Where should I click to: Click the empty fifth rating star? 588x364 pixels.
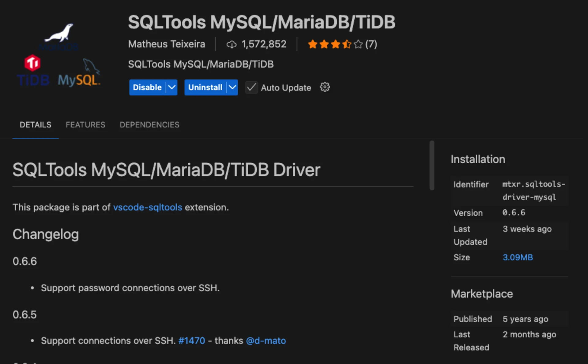358,44
